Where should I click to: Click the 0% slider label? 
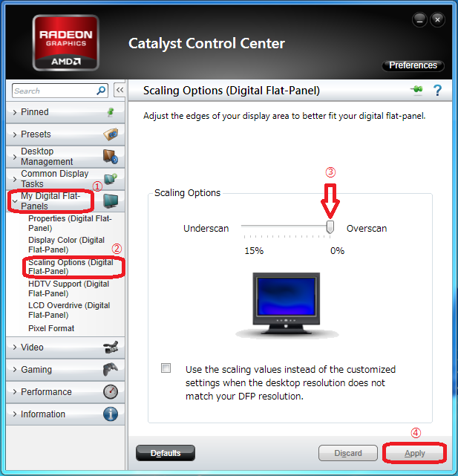coord(337,251)
